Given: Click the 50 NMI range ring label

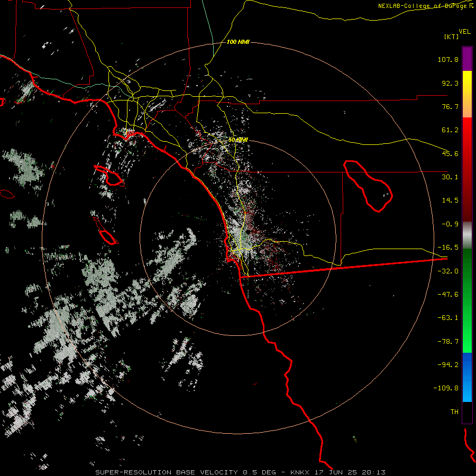Looking at the screenshot, I should [x=238, y=140].
